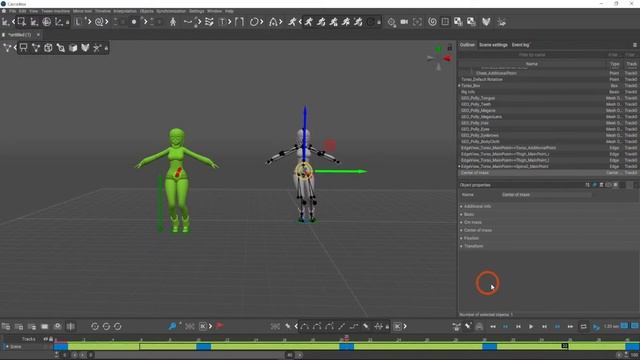
Task: Open the trajectory curve tool icon
Action: click(188, 22)
